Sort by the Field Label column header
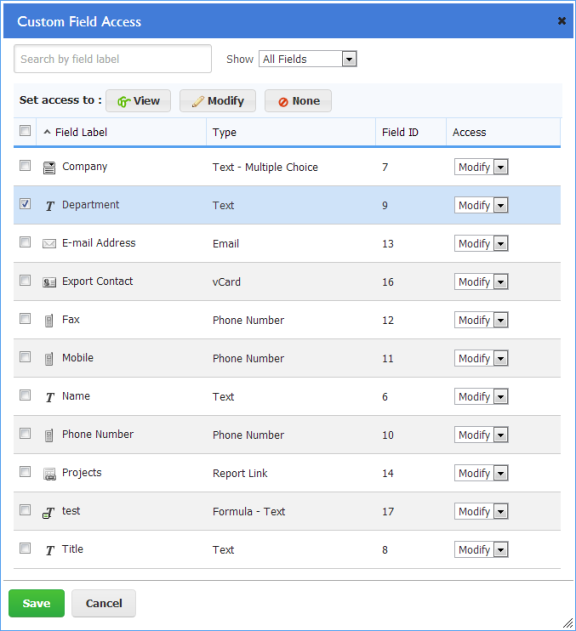Viewport: 576px width, 631px height. pos(81,132)
